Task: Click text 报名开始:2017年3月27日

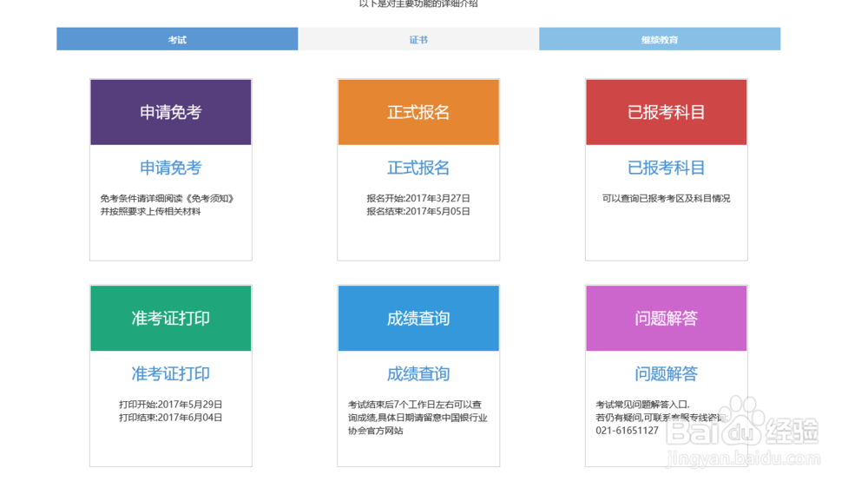Action: tap(418, 198)
